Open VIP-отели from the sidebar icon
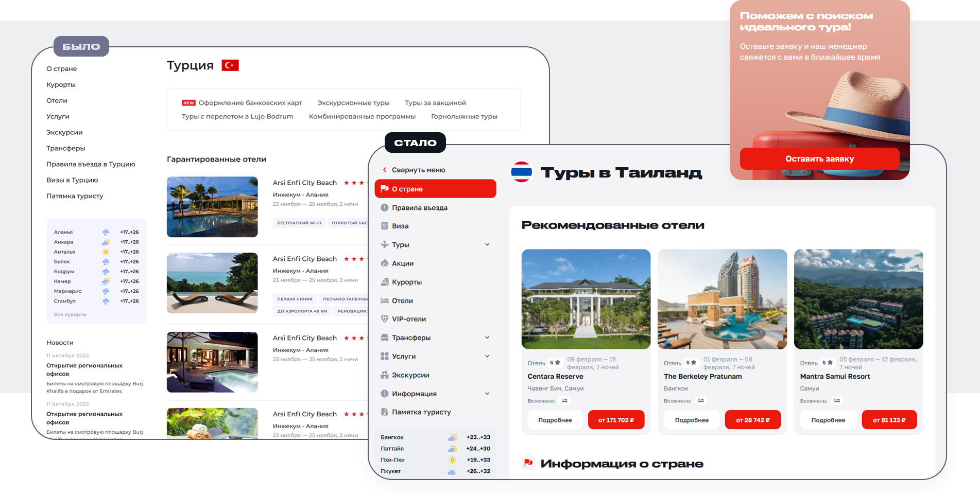 pos(384,319)
